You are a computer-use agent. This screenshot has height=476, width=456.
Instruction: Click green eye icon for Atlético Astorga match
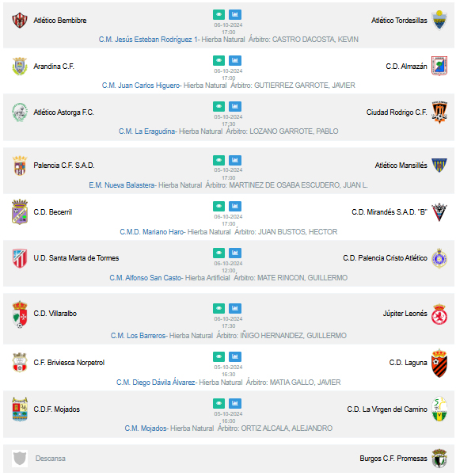218,106
